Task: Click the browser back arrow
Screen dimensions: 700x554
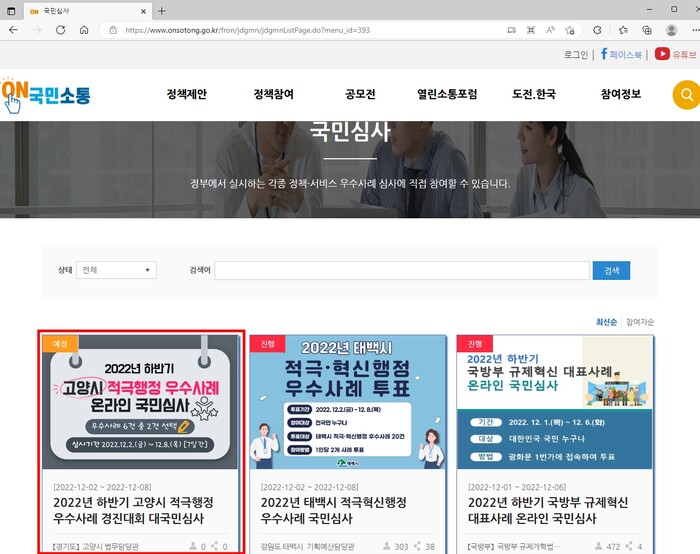Action: pyautogui.click(x=14, y=30)
